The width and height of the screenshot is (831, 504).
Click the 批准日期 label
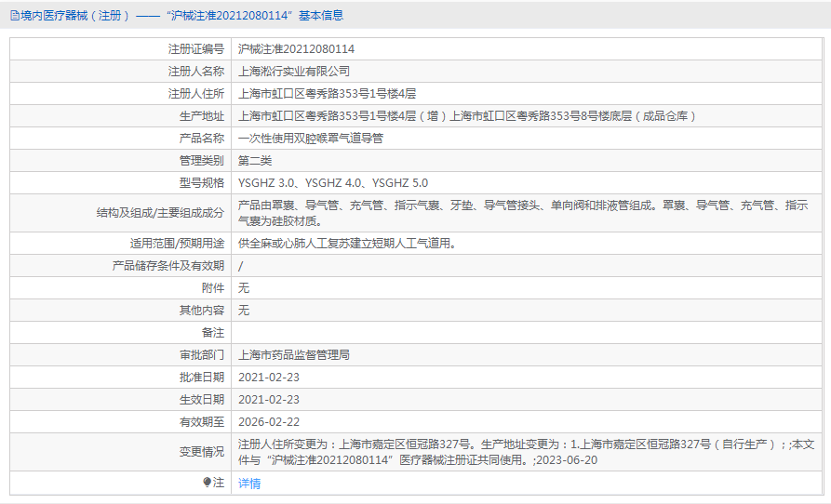pos(202,377)
